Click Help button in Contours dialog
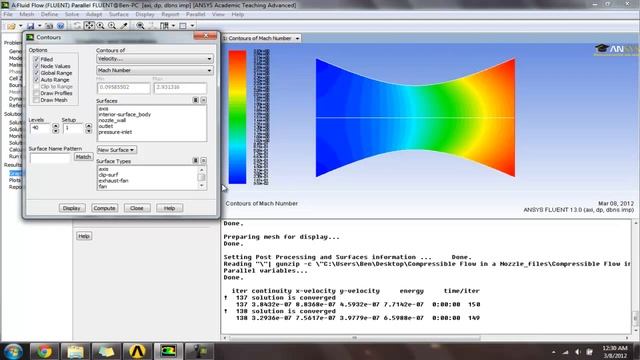Screen dimensions: 640x360 (169, 208)
